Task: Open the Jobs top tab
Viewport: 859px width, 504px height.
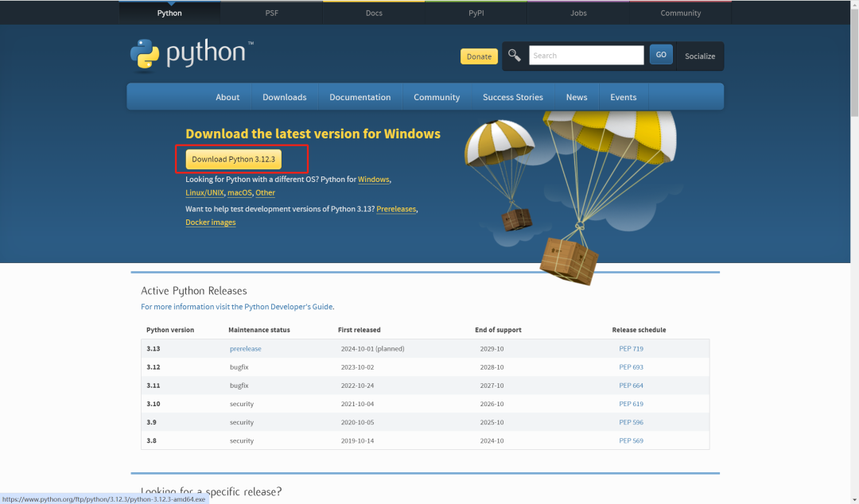Action: click(x=578, y=14)
